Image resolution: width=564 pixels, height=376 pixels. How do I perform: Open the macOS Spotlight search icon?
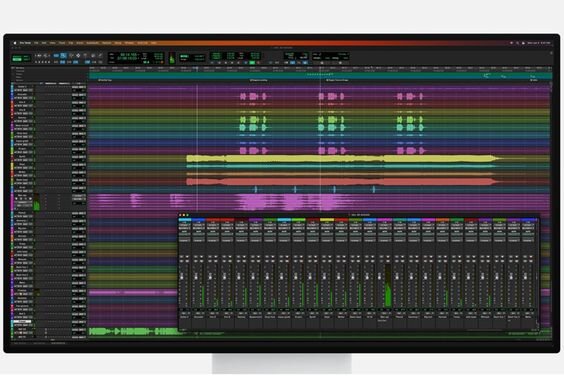pyautogui.click(x=517, y=43)
